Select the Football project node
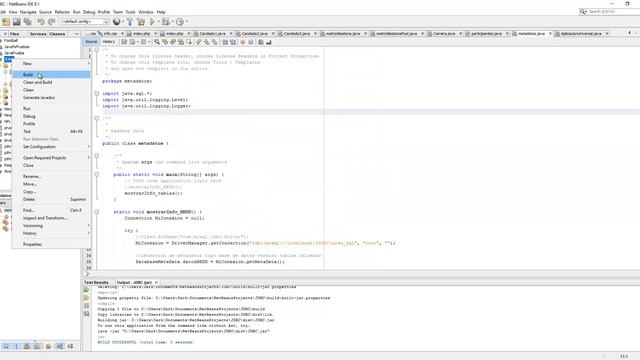Image resolution: width=640 pixels, height=360 pixels. (11, 40)
